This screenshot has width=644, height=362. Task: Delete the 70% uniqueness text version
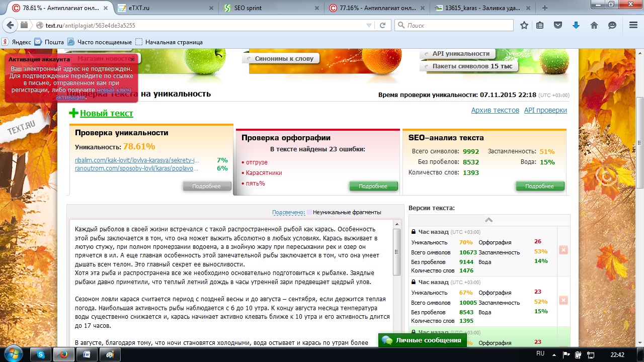(x=563, y=250)
